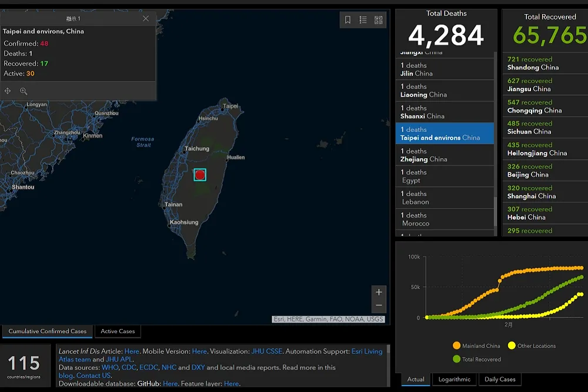The width and height of the screenshot is (588, 392).
Task: Select Lebanon in deaths list
Action: click(x=445, y=198)
